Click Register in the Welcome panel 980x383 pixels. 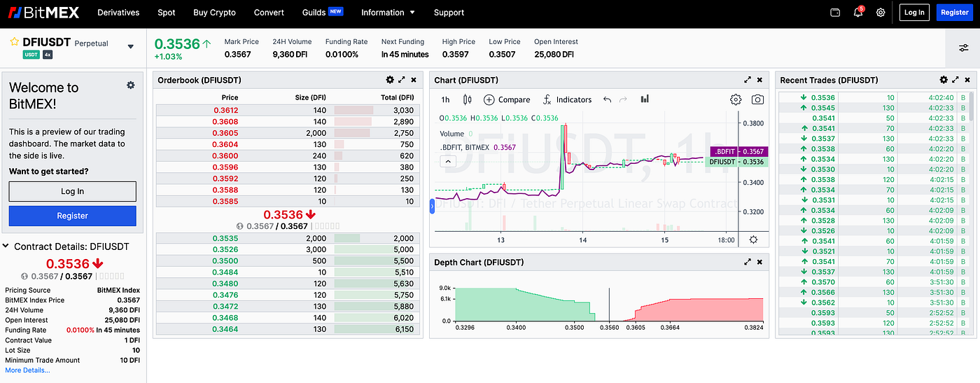[x=73, y=216]
